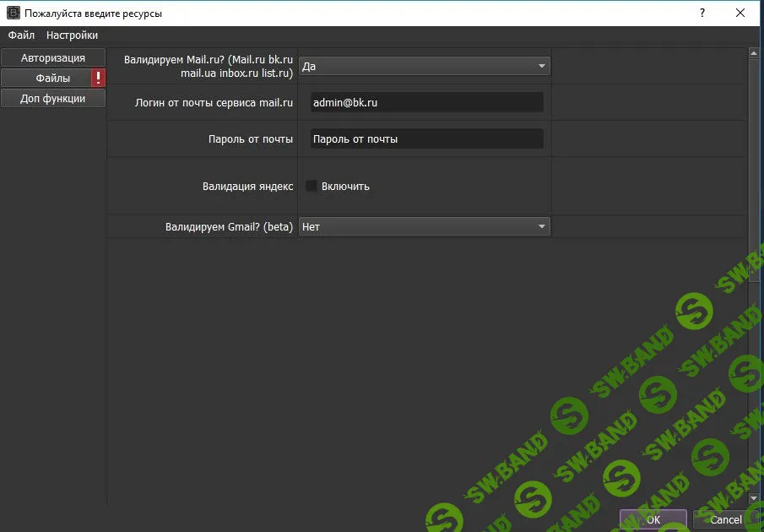
Task: Close the dialog with X icon
Action: click(x=740, y=14)
